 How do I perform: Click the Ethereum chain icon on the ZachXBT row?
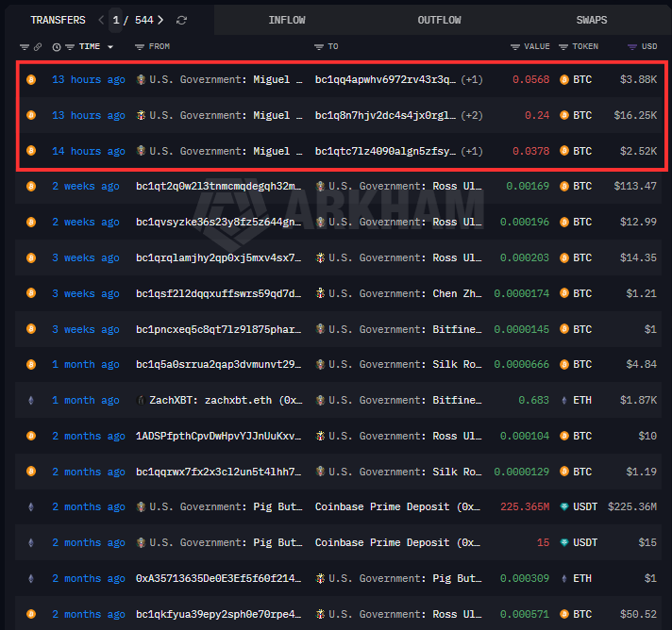[31, 401]
